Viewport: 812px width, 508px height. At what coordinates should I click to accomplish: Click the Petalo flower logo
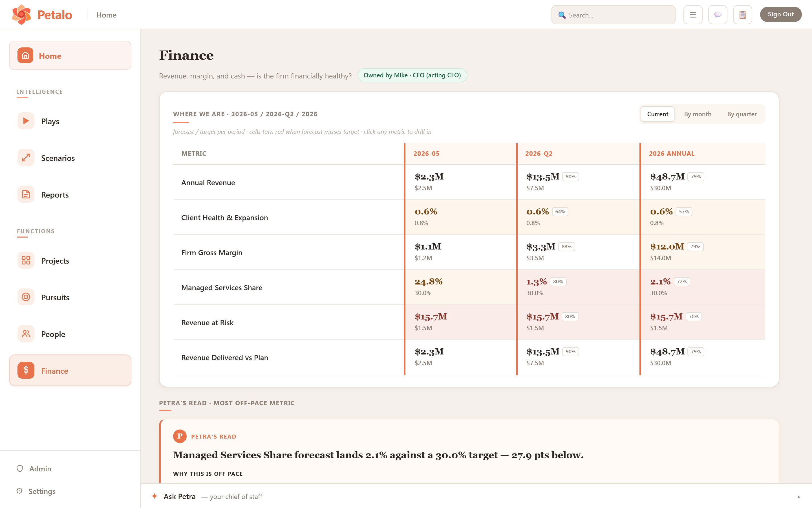point(21,14)
